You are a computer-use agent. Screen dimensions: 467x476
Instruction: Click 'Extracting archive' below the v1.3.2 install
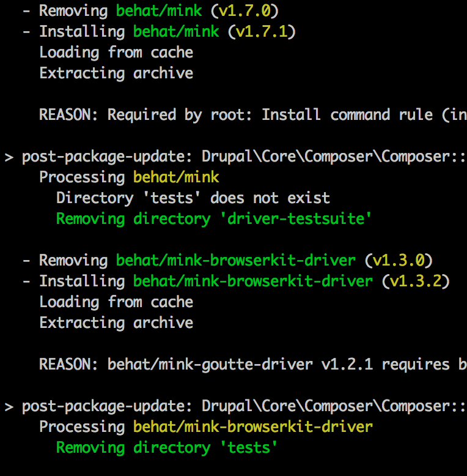(116, 322)
